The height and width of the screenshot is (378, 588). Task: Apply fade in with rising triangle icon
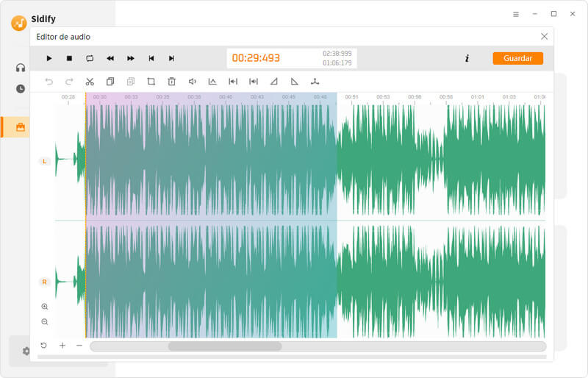pos(274,82)
